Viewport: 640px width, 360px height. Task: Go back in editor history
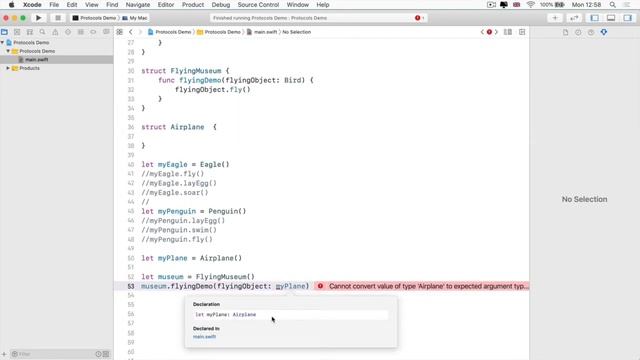click(x=131, y=32)
